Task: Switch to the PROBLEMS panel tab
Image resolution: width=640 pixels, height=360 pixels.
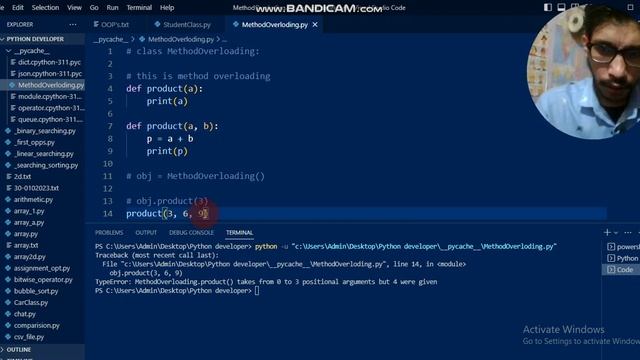Action: (x=109, y=232)
